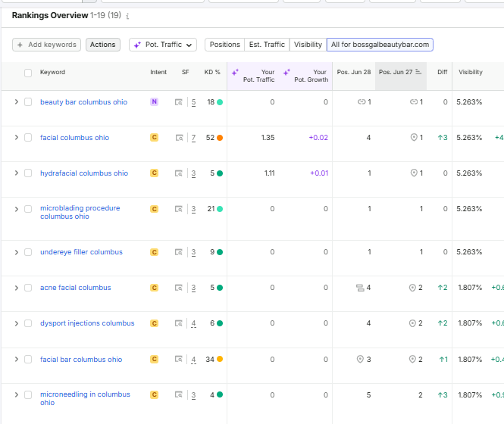Open the dysport injections columbus keyword link
This screenshot has height=424, width=504.
coord(87,323)
